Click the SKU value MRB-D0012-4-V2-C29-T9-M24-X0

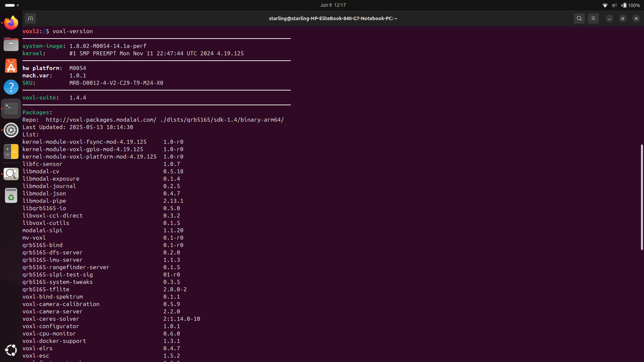click(116, 83)
